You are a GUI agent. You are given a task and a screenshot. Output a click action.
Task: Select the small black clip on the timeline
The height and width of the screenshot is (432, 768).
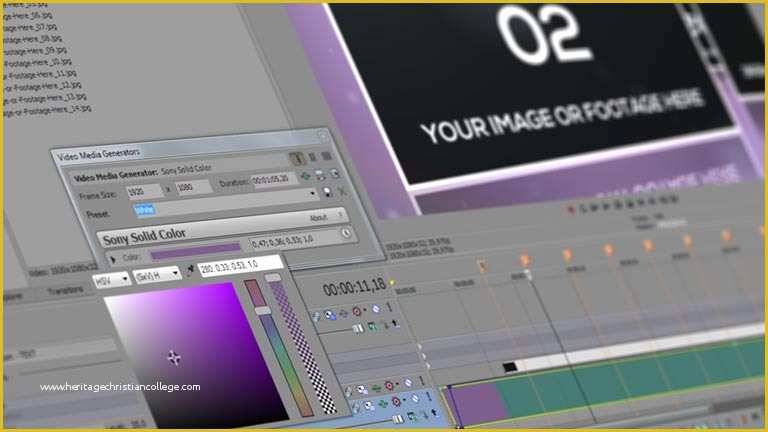(x=510, y=367)
